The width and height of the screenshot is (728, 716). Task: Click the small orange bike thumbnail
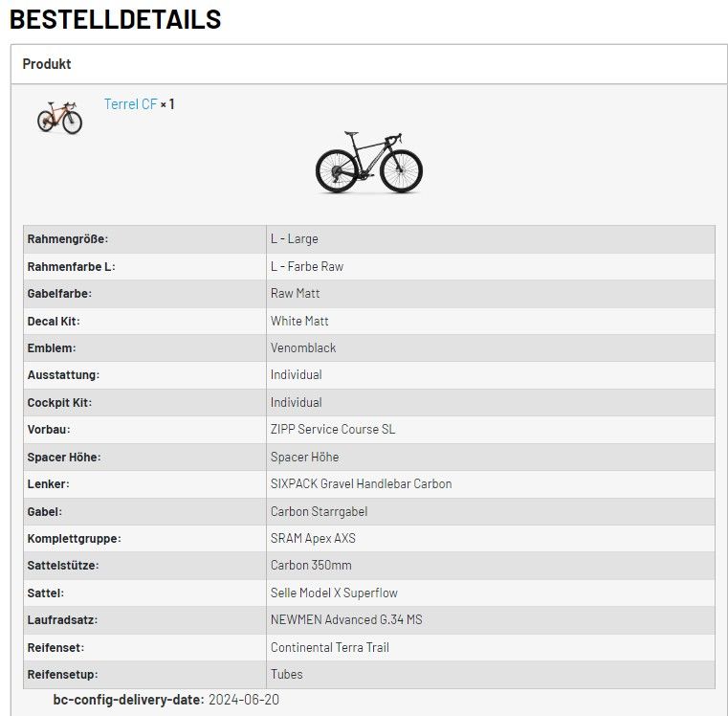[x=59, y=118]
